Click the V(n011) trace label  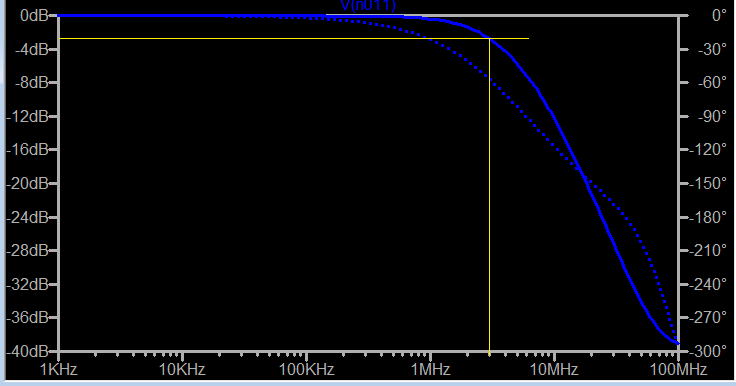click(x=368, y=5)
